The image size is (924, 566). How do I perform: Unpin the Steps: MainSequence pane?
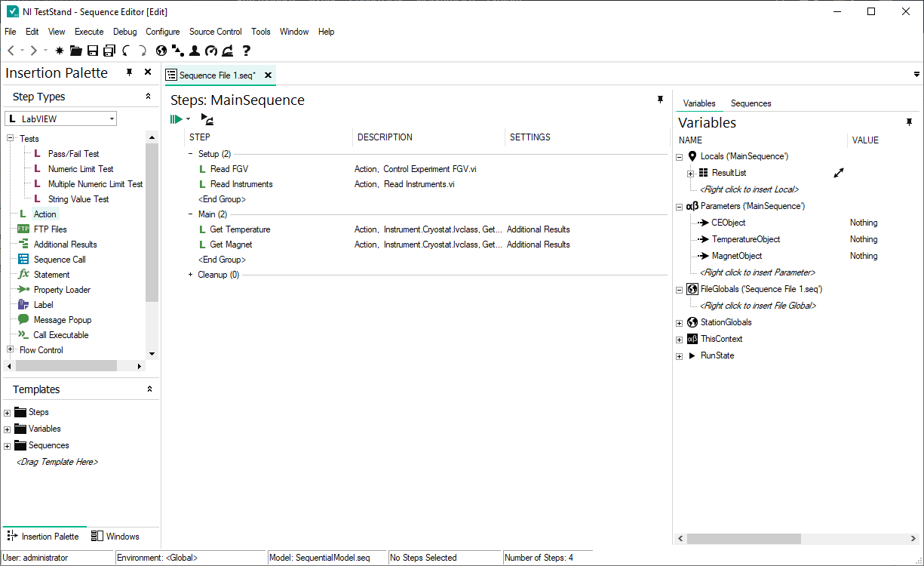pyautogui.click(x=661, y=99)
